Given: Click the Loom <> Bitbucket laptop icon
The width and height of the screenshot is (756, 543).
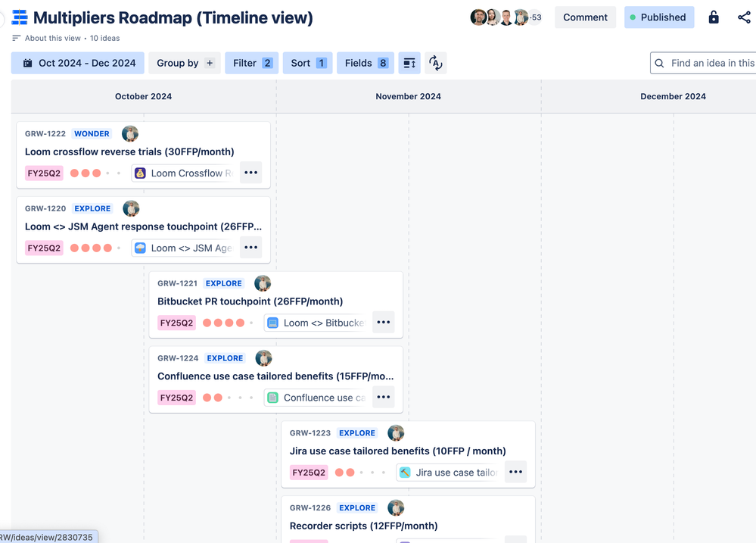Looking at the screenshot, I should click(x=273, y=323).
